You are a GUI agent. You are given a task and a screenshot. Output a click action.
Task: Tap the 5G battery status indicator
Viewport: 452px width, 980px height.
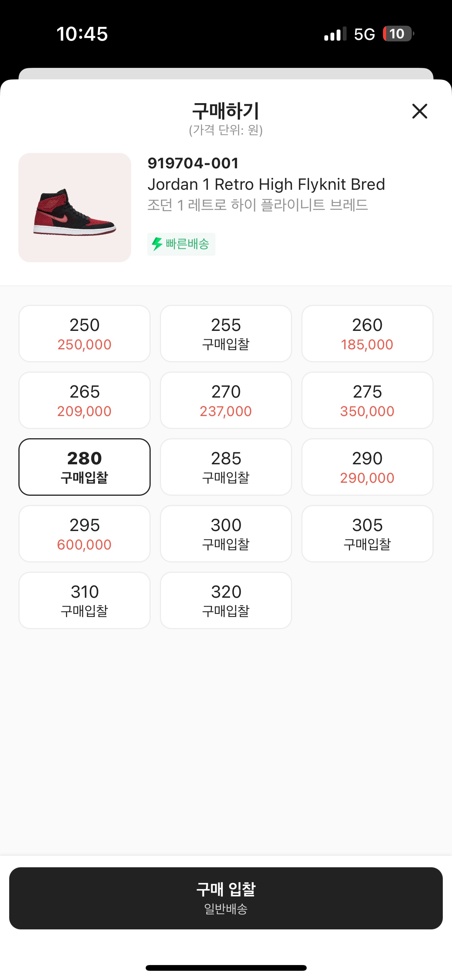point(397,34)
